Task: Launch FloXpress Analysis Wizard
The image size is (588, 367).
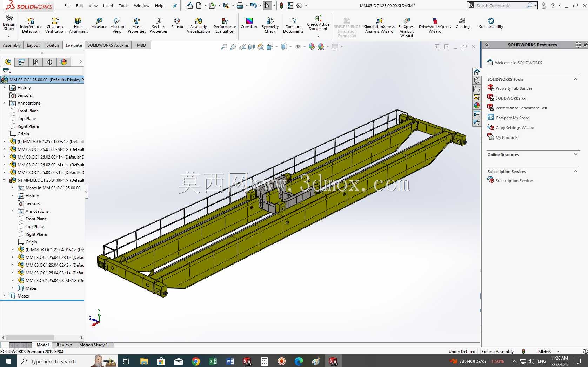Action: tap(407, 27)
